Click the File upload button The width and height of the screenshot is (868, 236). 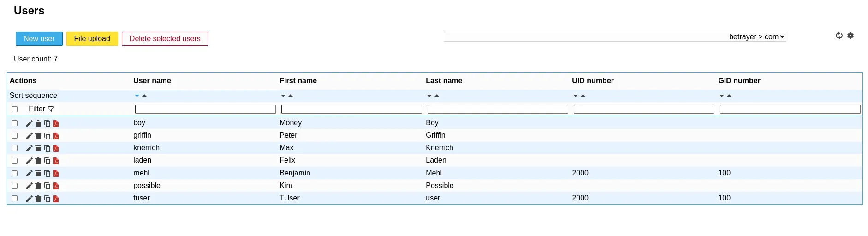pos(92,39)
